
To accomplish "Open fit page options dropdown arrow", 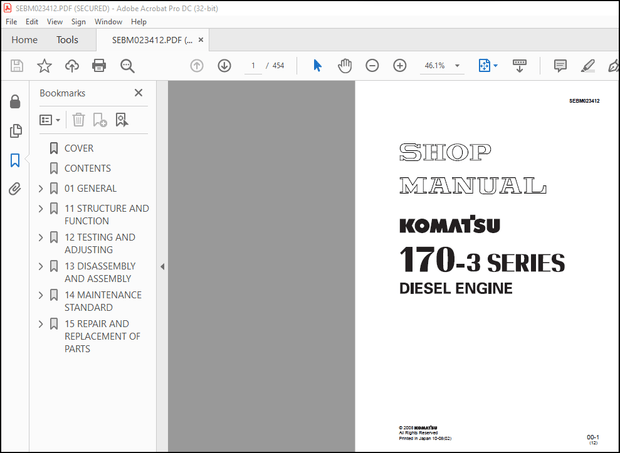I will 495,66.
